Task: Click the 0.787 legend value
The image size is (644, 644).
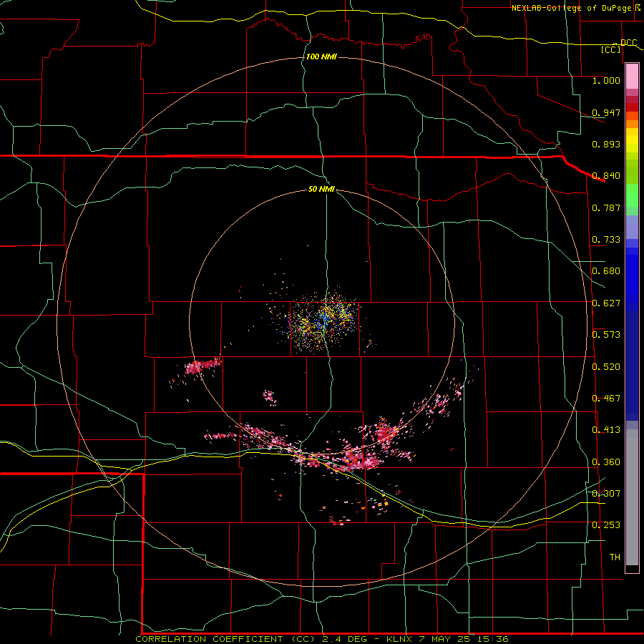Action: (606, 208)
